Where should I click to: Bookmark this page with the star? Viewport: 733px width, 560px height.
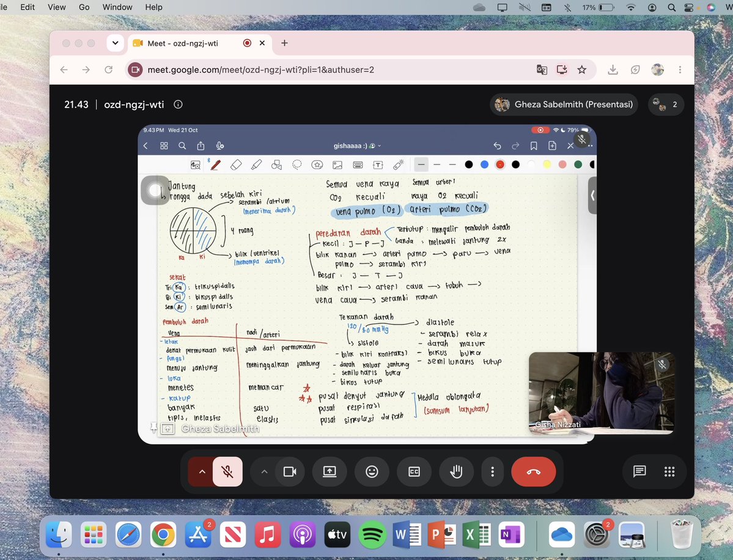click(x=581, y=70)
